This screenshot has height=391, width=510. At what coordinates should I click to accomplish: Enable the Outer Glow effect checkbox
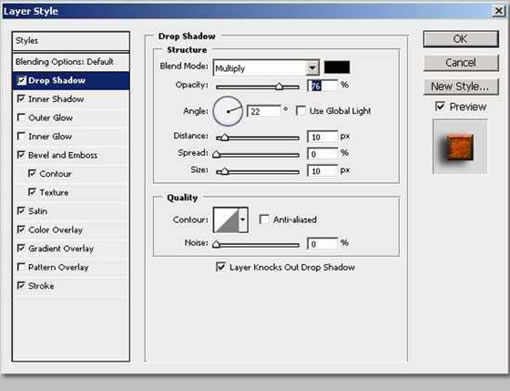click(x=21, y=117)
